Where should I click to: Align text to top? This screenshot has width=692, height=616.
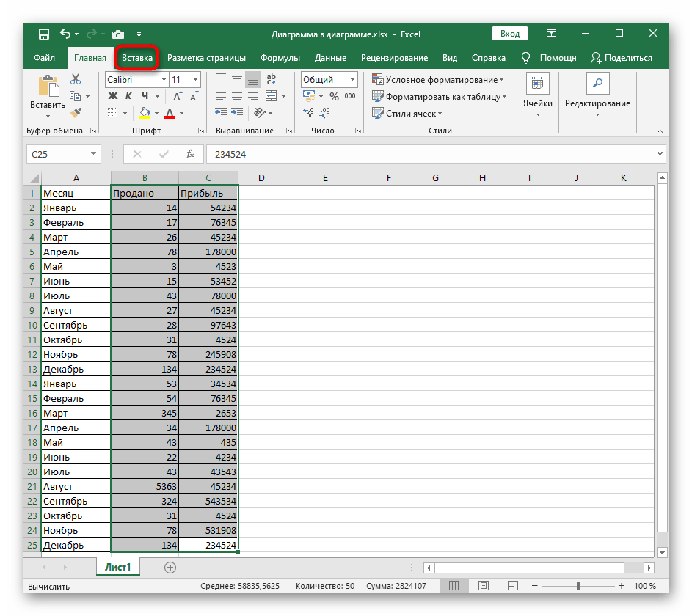tap(221, 79)
